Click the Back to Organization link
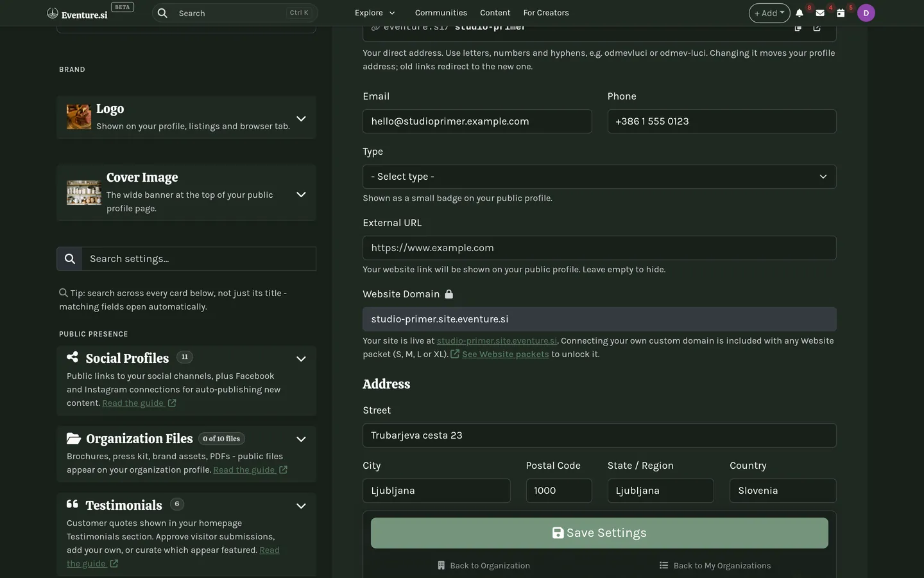924x578 pixels. [x=484, y=565]
